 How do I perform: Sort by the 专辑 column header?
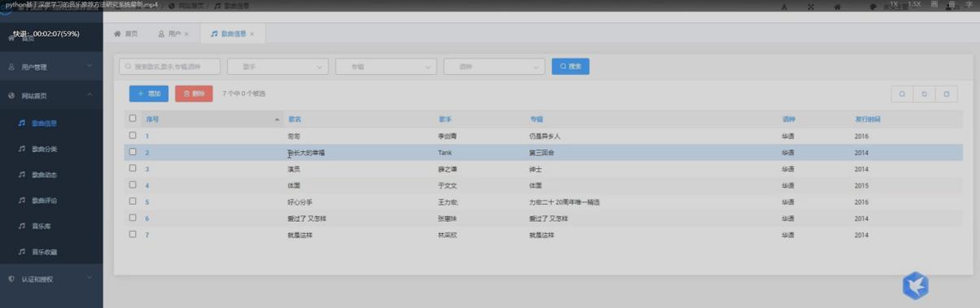(536, 119)
